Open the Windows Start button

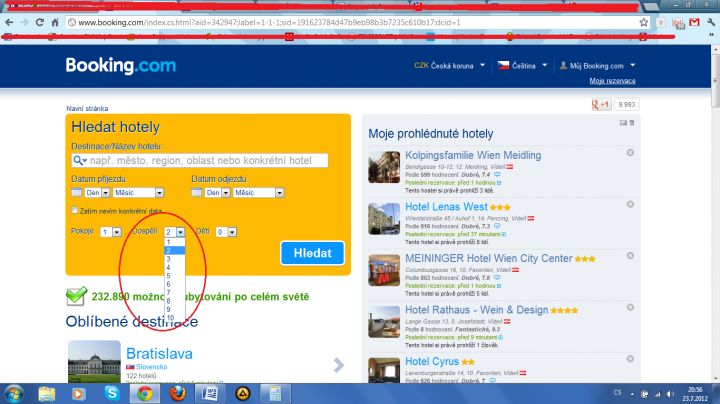[14, 394]
